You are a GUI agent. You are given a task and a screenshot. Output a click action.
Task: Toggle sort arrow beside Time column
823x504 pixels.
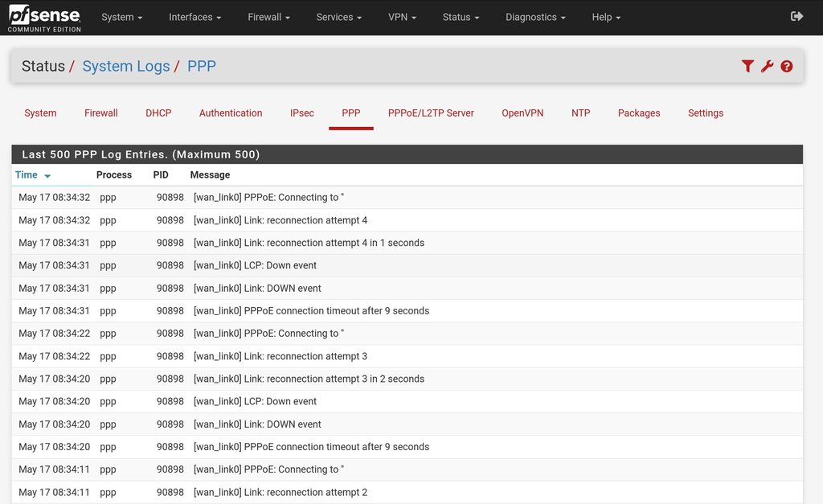(47, 175)
